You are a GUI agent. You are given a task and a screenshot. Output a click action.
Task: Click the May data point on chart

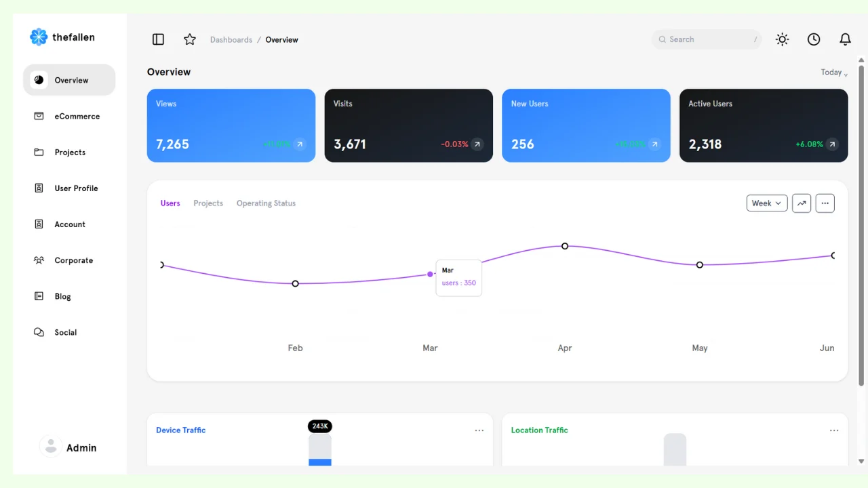pyautogui.click(x=700, y=265)
